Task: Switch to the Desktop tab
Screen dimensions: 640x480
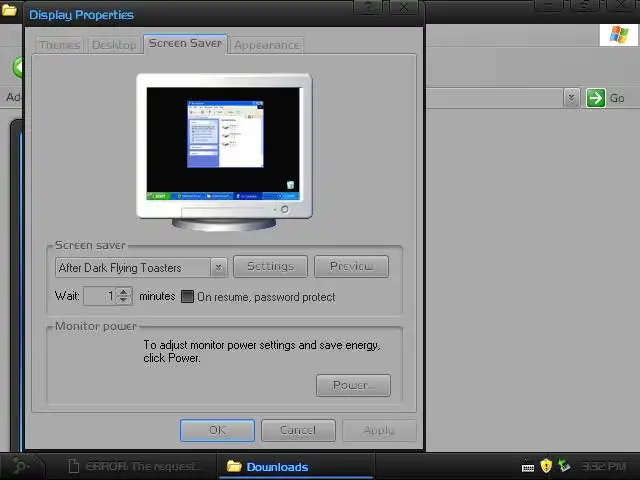Action: (x=114, y=45)
